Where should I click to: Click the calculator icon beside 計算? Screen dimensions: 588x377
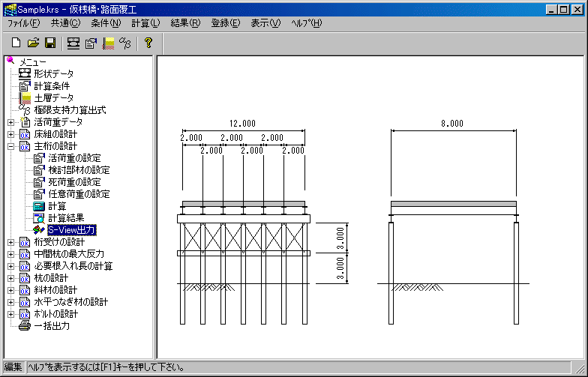click(39, 206)
